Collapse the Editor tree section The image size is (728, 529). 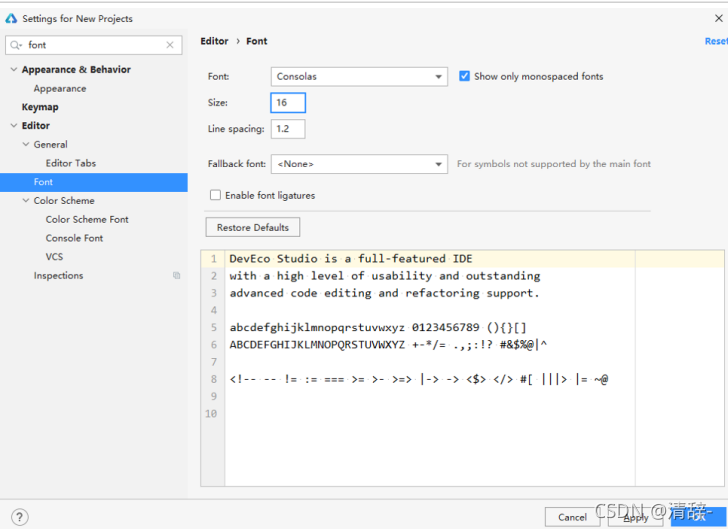[14, 126]
